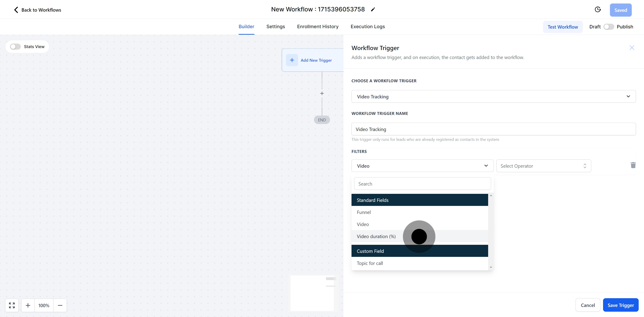Image resolution: width=644 pixels, height=317 pixels.
Task: Open the version history clock icon
Action: pyautogui.click(x=597, y=9)
